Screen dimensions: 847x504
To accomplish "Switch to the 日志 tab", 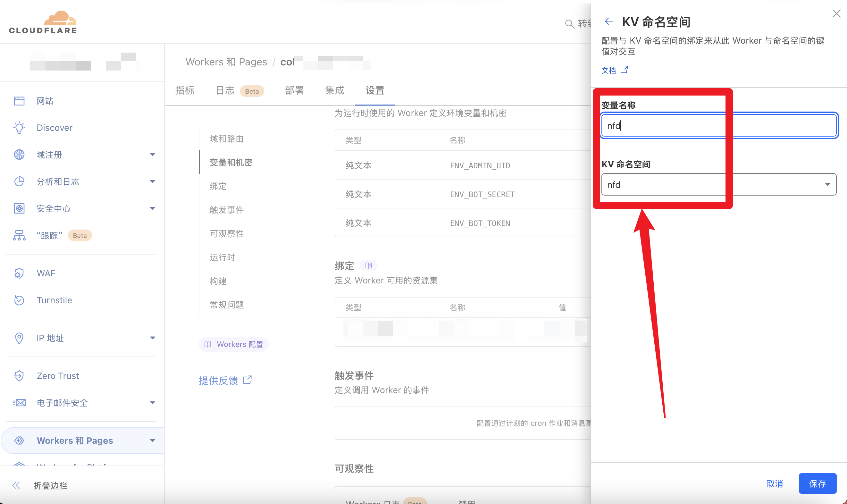I will [225, 90].
